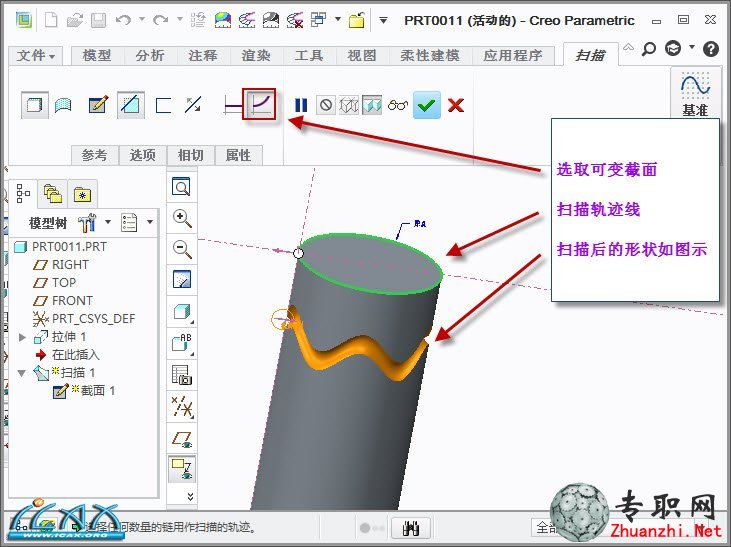Open the undo history dropdown arrow
731x547 pixels.
tap(142, 20)
